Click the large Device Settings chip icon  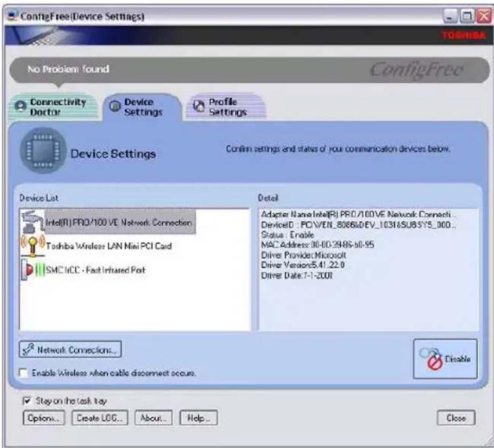tap(43, 150)
